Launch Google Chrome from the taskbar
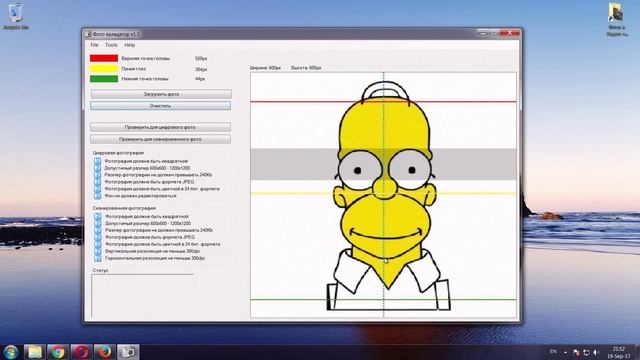 click(58, 352)
